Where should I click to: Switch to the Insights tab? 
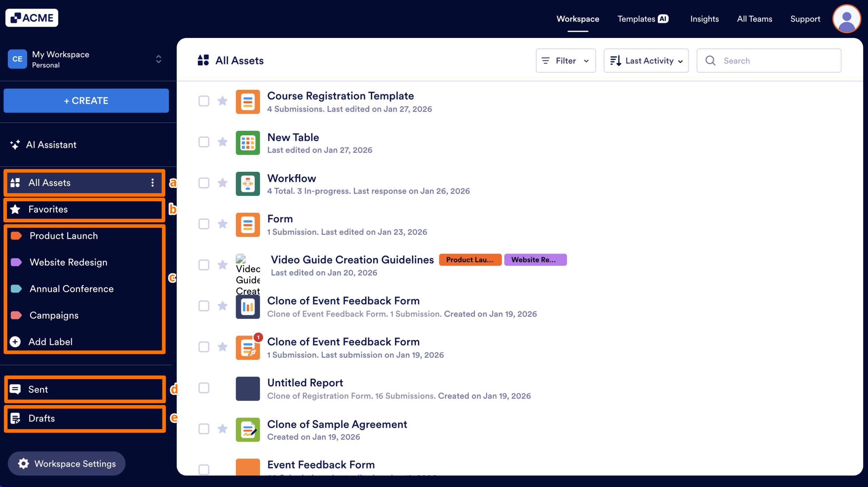704,19
